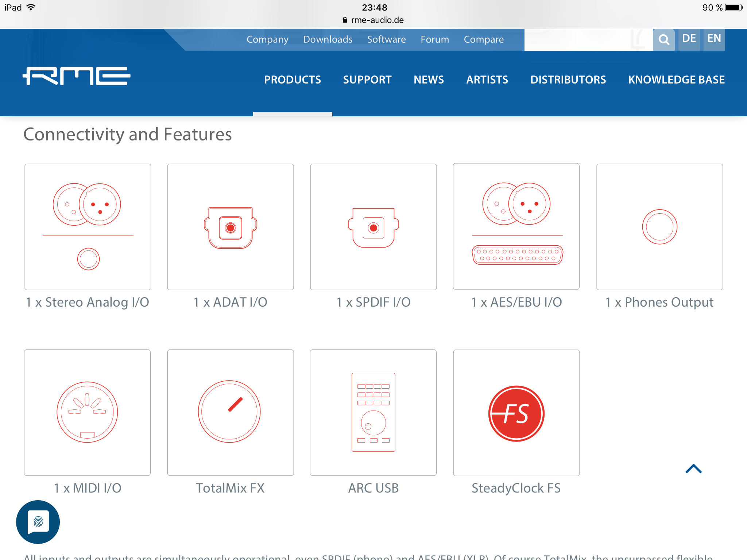Open the PRODUCTS main menu
This screenshot has height=560, width=747.
tap(293, 80)
